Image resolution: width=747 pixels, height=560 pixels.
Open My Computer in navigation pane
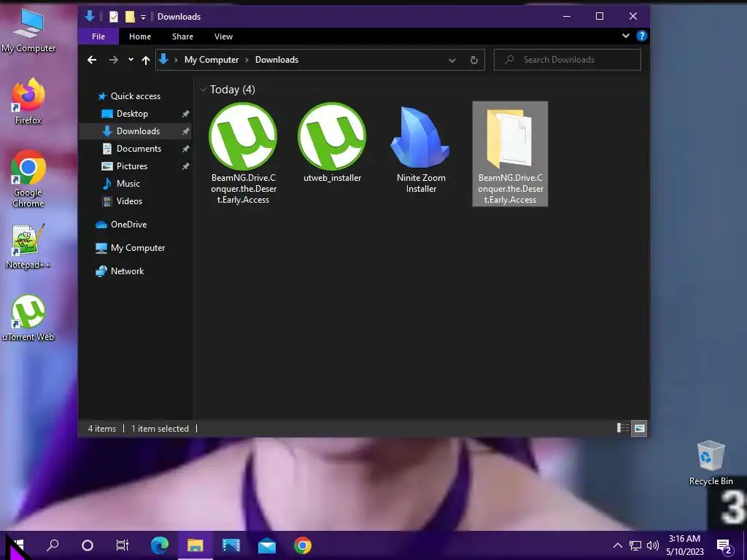[x=137, y=248]
